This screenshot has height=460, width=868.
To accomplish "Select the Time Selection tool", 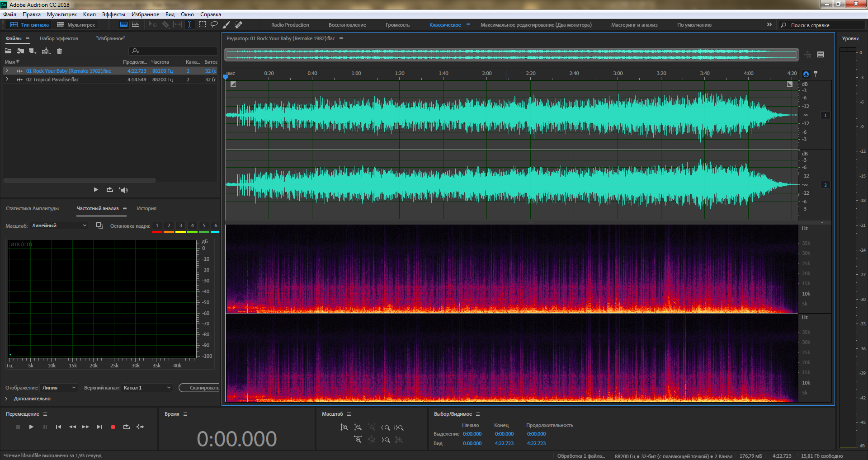I will pos(190,25).
